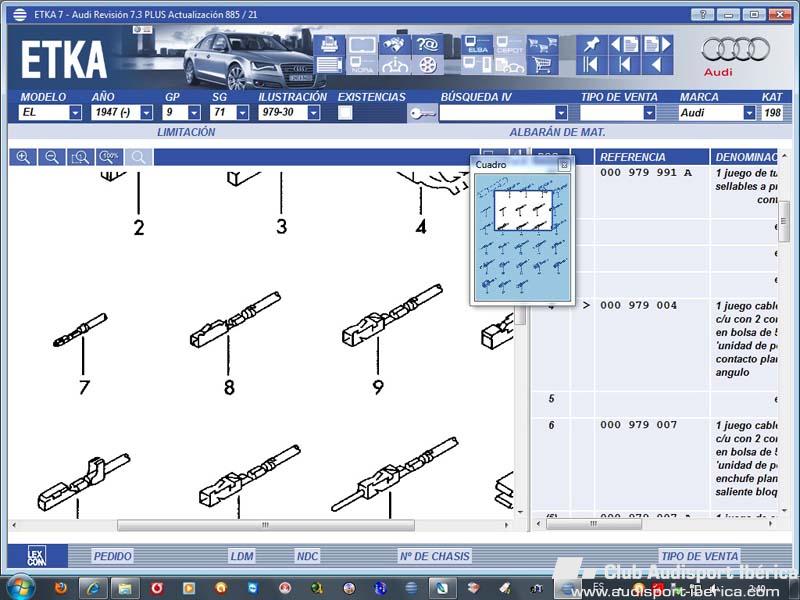This screenshot has width=800, height=600.
Task: Open the list view icon below the printer
Action: [329, 65]
